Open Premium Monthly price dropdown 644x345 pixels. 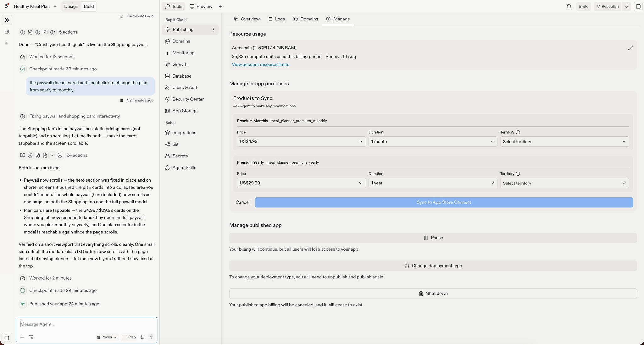pyautogui.click(x=301, y=141)
